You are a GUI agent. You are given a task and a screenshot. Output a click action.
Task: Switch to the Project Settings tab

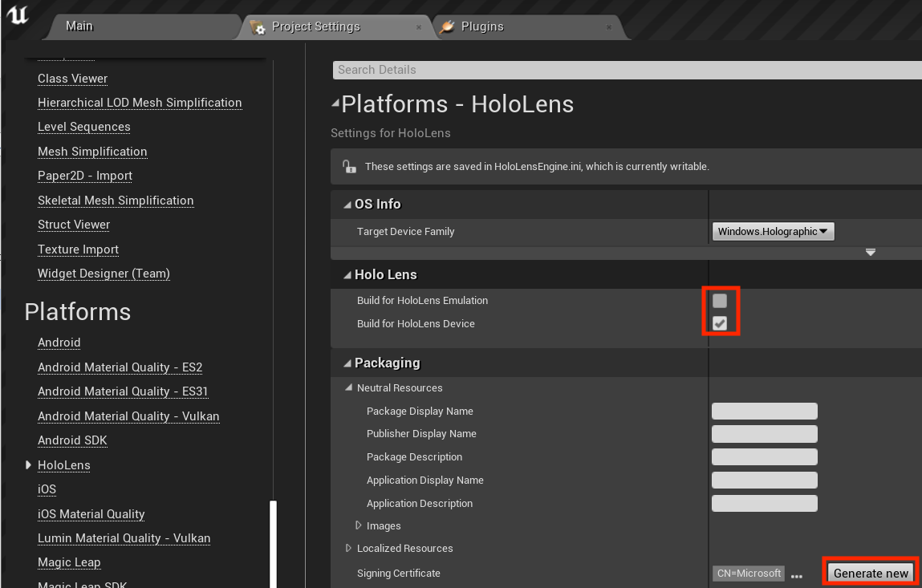point(316,26)
